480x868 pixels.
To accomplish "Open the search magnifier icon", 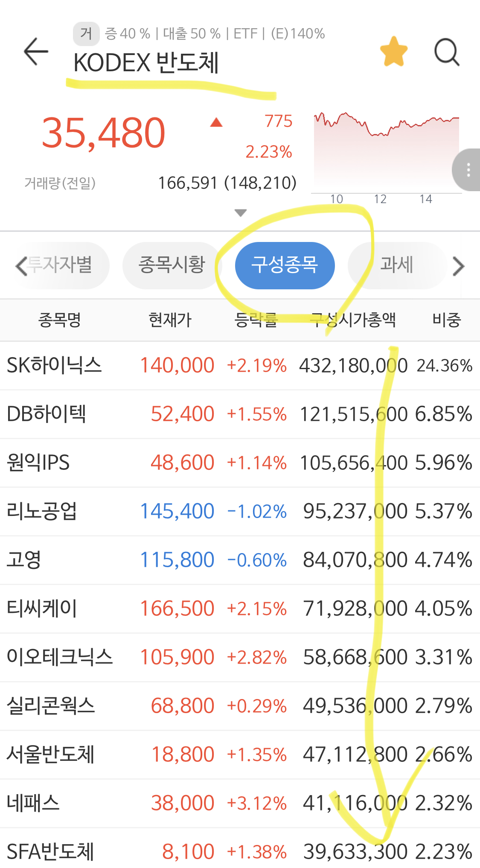I will 447,52.
